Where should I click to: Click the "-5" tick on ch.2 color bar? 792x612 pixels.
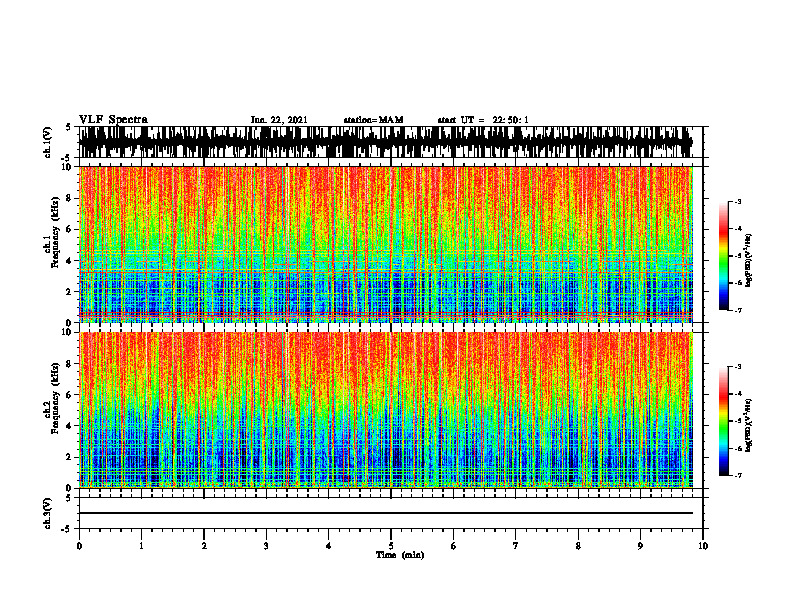738,421
